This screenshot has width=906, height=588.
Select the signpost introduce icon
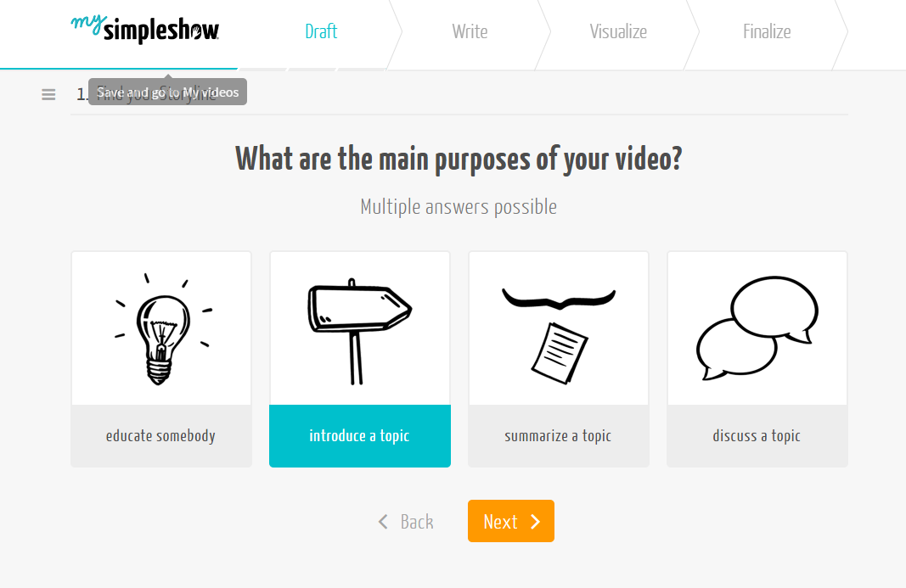[359, 331]
